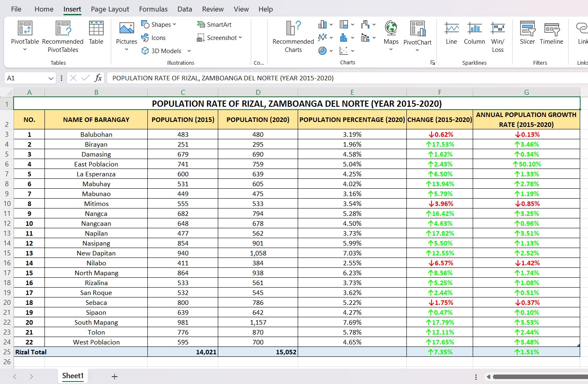The image size is (588, 384).
Task: Add a new sheet with the plus button
Action: pos(114,376)
